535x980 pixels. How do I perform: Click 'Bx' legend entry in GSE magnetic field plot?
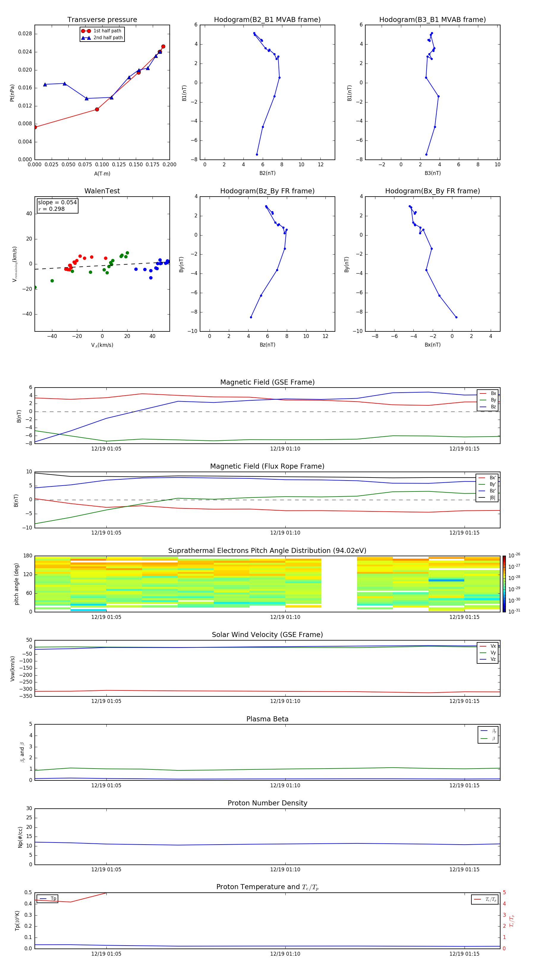click(x=488, y=393)
